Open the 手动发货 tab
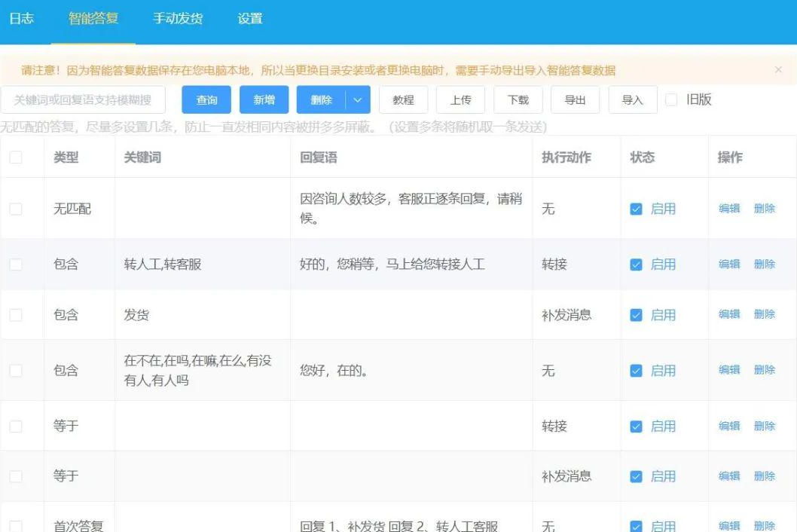Screen dimensions: 797x532 178,18
